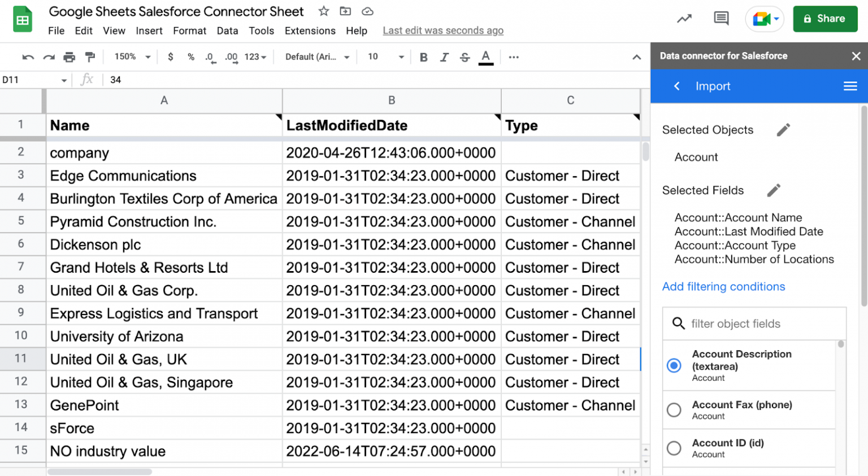Screen dimensions: 868x476
Task: Open the text color picker
Action: click(485, 57)
